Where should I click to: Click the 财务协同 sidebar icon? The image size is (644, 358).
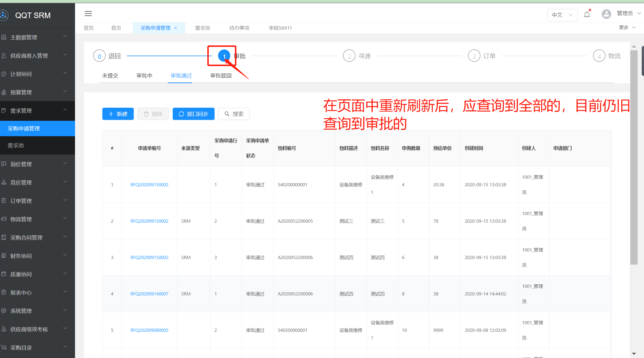point(4,256)
